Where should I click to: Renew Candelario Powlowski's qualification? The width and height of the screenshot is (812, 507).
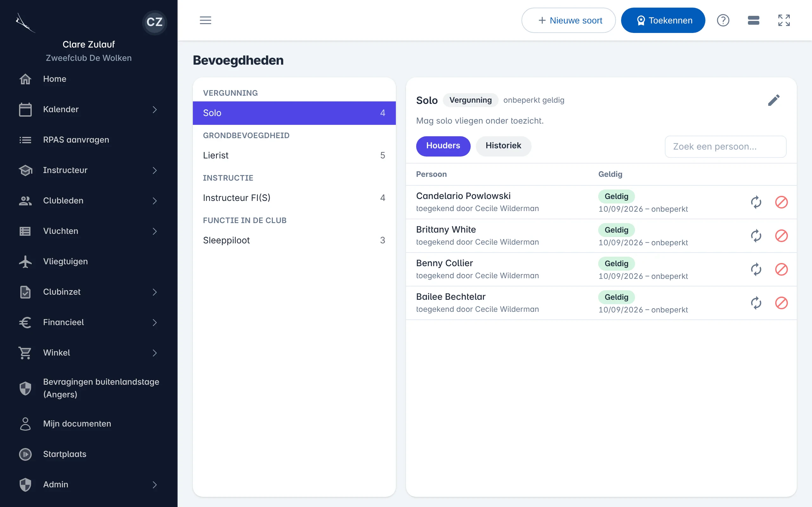pyautogui.click(x=756, y=202)
